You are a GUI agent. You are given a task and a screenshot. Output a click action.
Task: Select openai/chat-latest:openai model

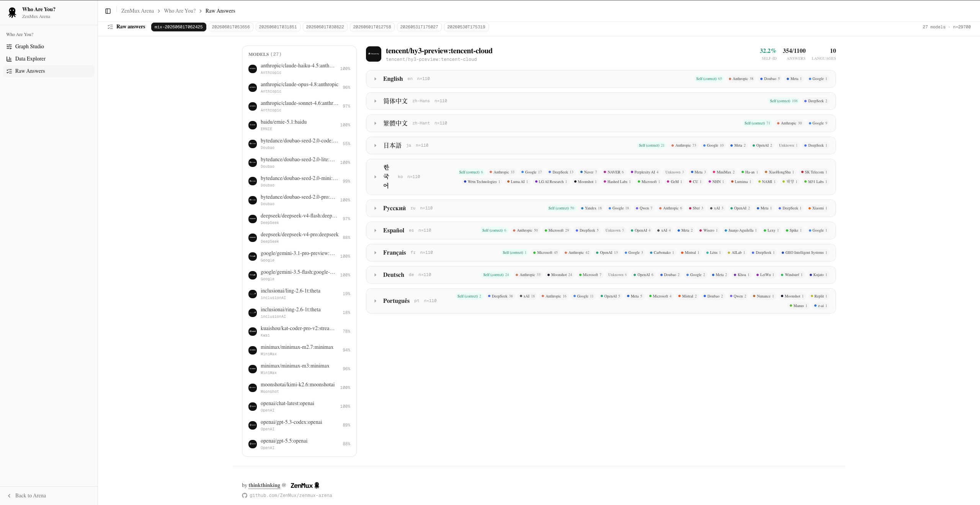click(299, 407)
